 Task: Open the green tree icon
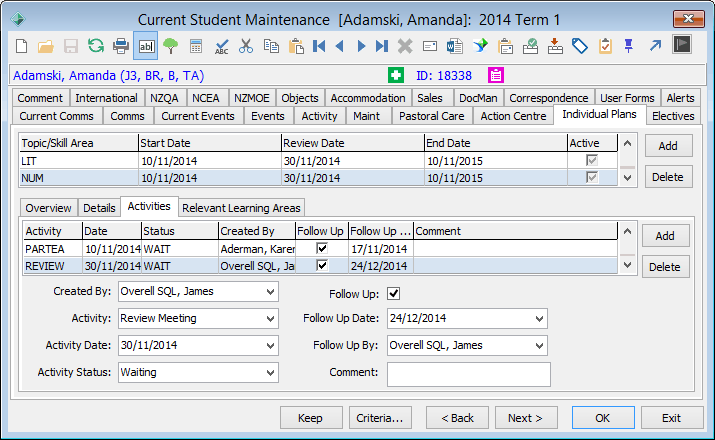click(x=171, y=46)
